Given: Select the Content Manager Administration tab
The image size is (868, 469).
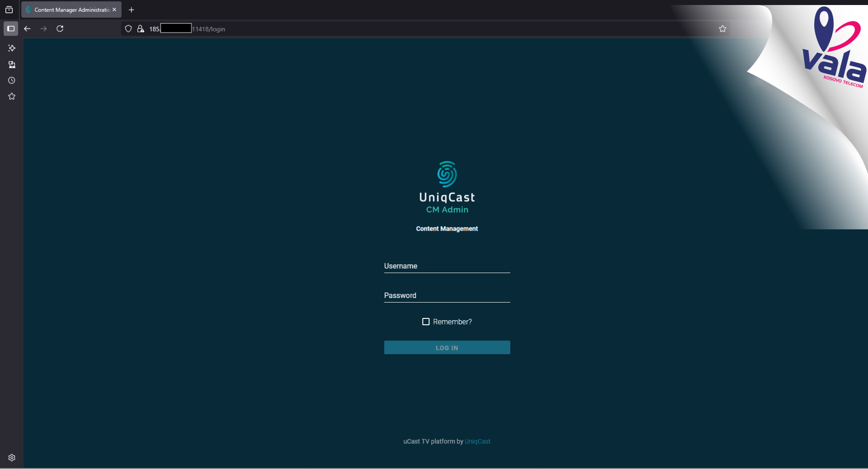Looking at the screenshot, I should [68, 10].
